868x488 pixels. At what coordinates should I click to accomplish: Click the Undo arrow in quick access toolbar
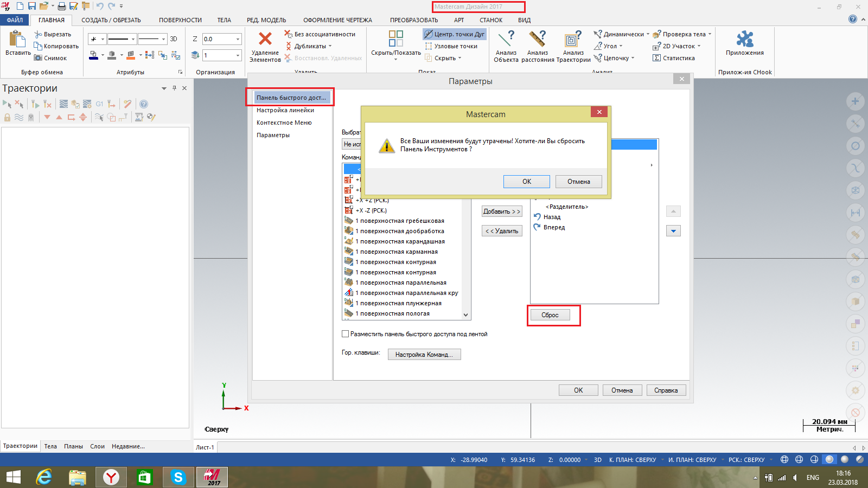100,6
